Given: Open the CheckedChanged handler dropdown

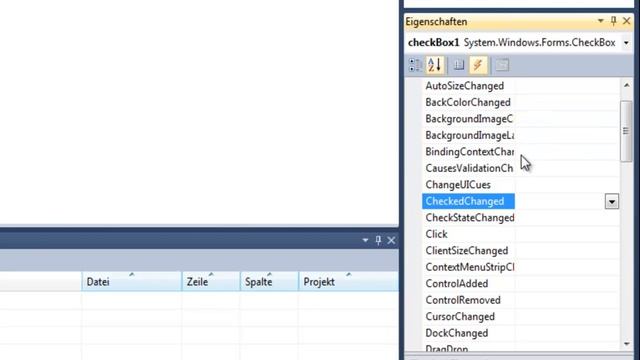Looking at the screenshot, I should (x=611, y=202).
